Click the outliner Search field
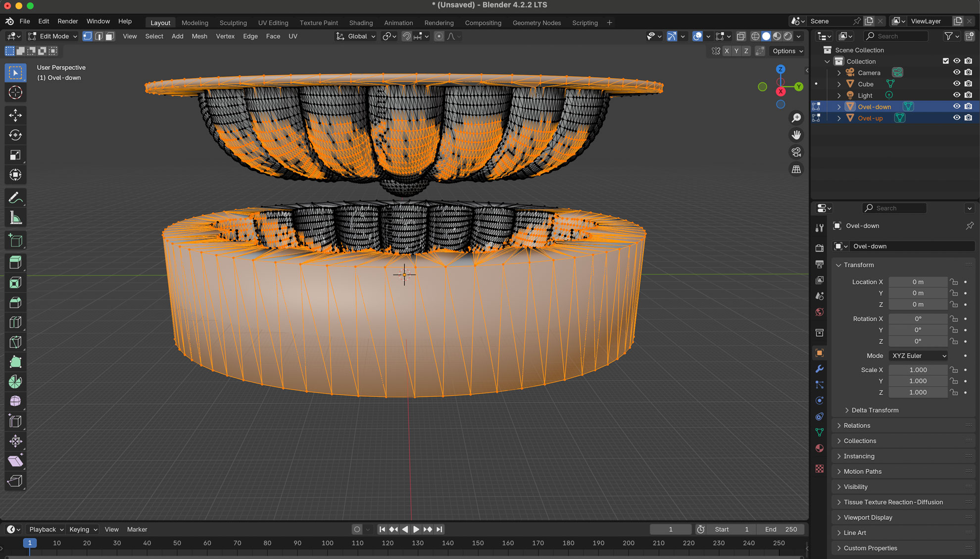The height and width of the screenshot is (559, 980). [x=896, y=36]
